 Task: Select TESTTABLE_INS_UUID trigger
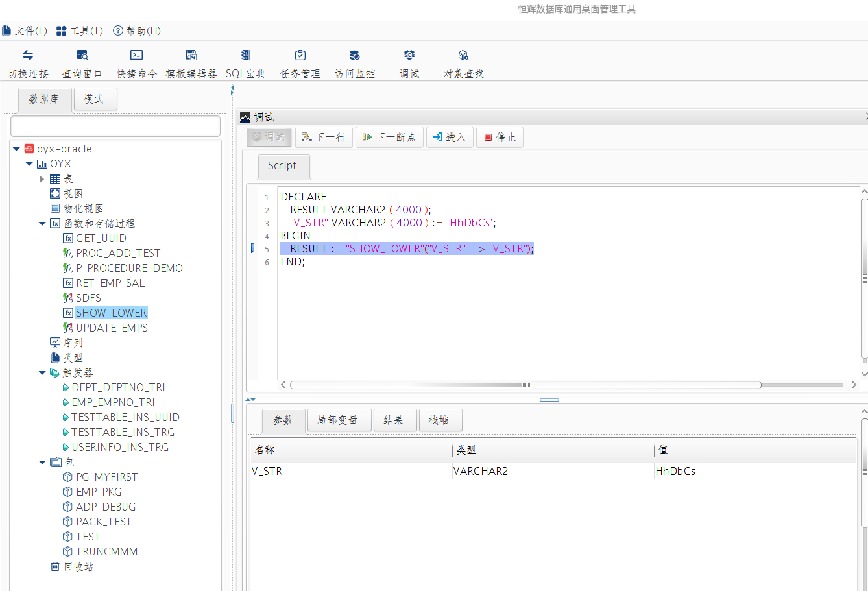click(x=125, y=417)
